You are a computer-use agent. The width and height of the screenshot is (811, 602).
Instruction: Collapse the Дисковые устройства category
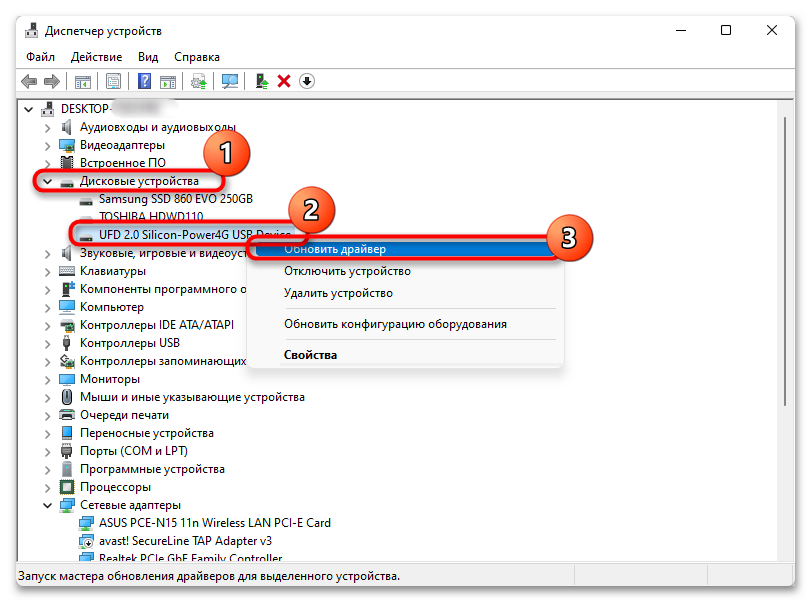(x=47, y=182)
